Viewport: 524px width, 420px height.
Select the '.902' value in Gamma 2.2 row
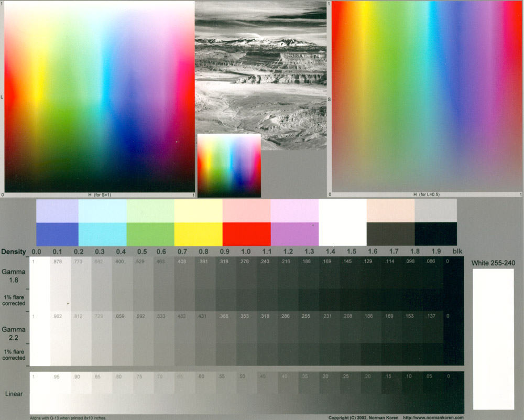point(57,316)
